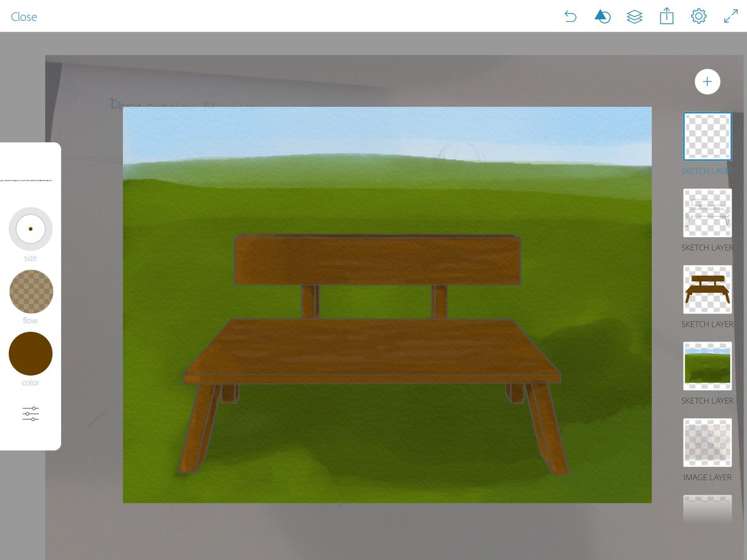The width and height of the screenshot is (747, 560).
Task: Adjust brush size control
Action: [x=31, y=229]
